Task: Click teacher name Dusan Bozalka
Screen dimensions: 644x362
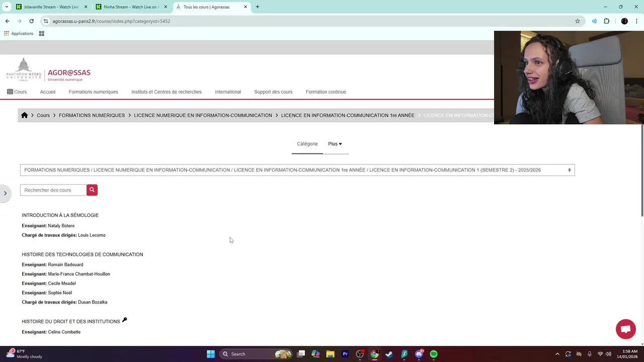Action: [x=93, y=302]
